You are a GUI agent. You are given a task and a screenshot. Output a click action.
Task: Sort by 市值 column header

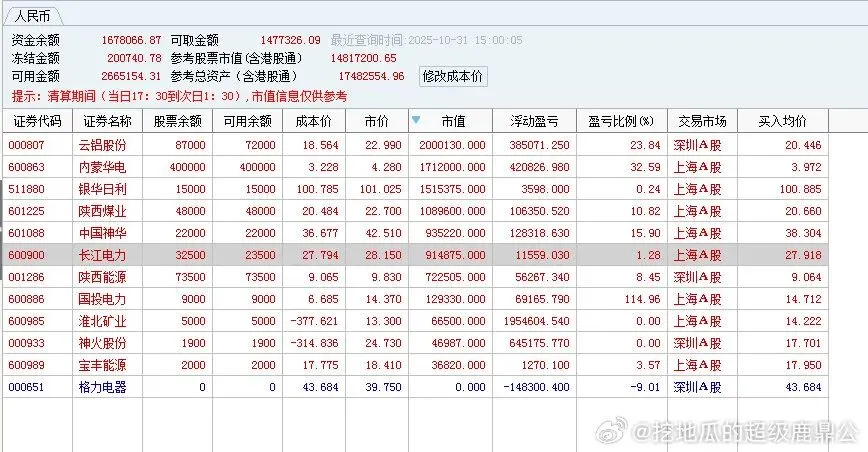[453, 121]
